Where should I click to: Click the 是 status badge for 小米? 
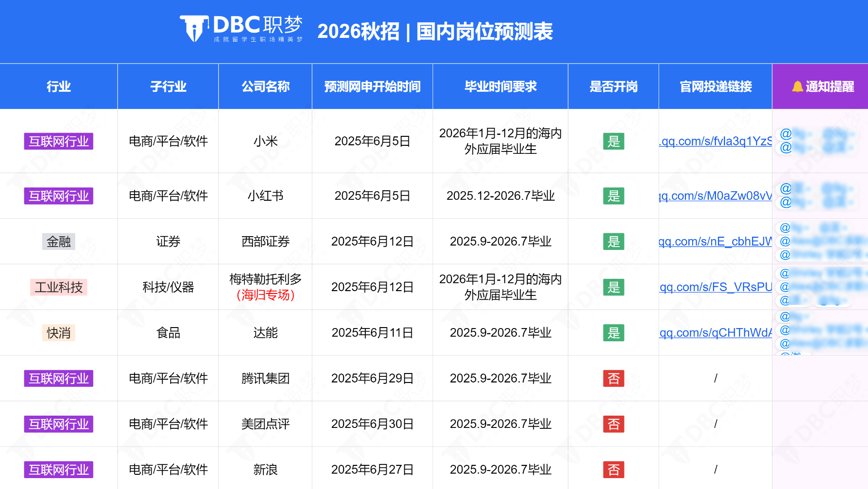[614, 141]
